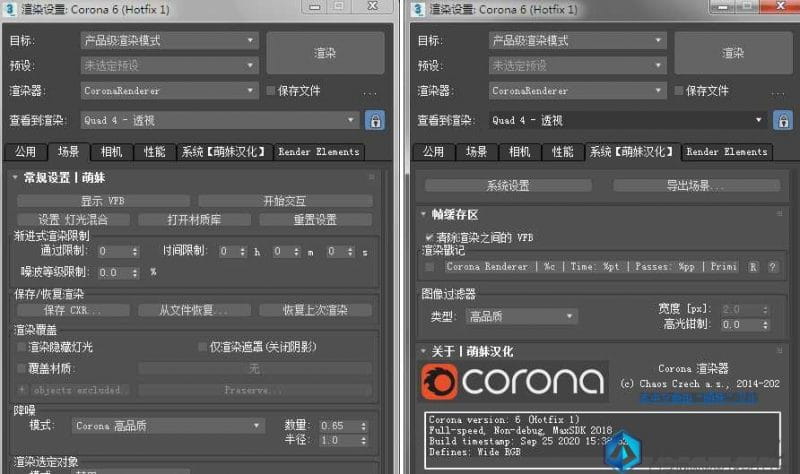The height and width of the screenshot is (474, 800).
Task: Collapse the general settings rollout
Action: (x=15, y=178)
